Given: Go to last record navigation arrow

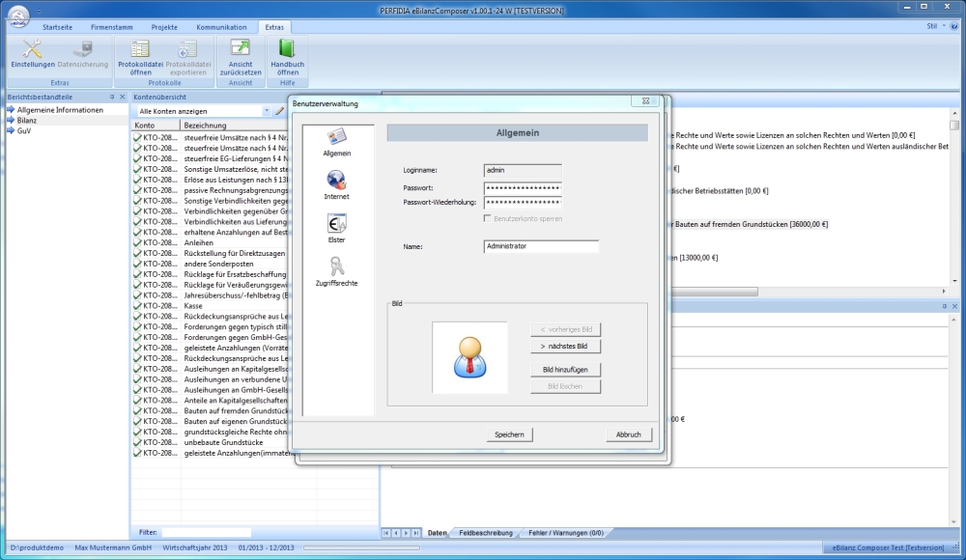Looking at the screenshot, I should point(415,533).
